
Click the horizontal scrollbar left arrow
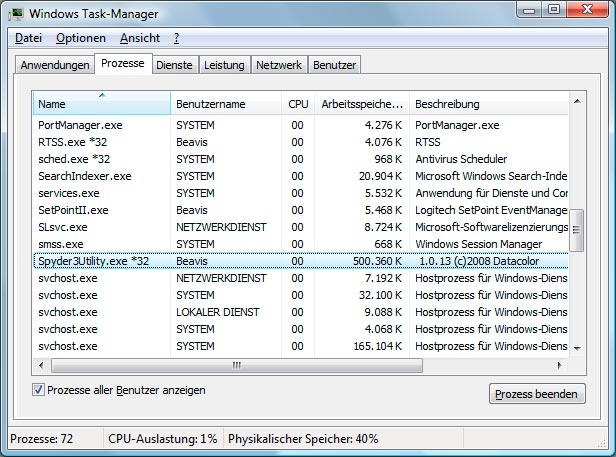(41, 365)
